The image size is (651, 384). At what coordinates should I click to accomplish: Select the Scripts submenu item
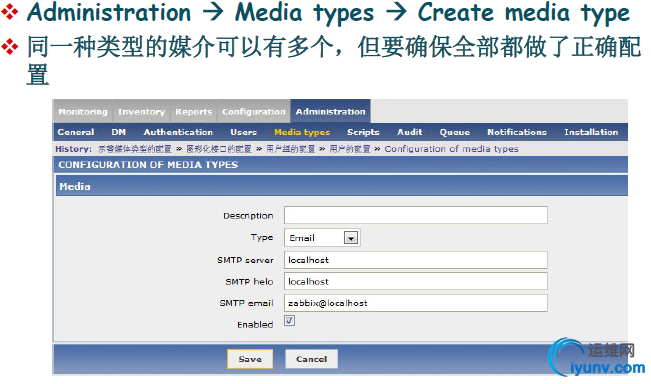pyautogui.click(x=363, y=132)
